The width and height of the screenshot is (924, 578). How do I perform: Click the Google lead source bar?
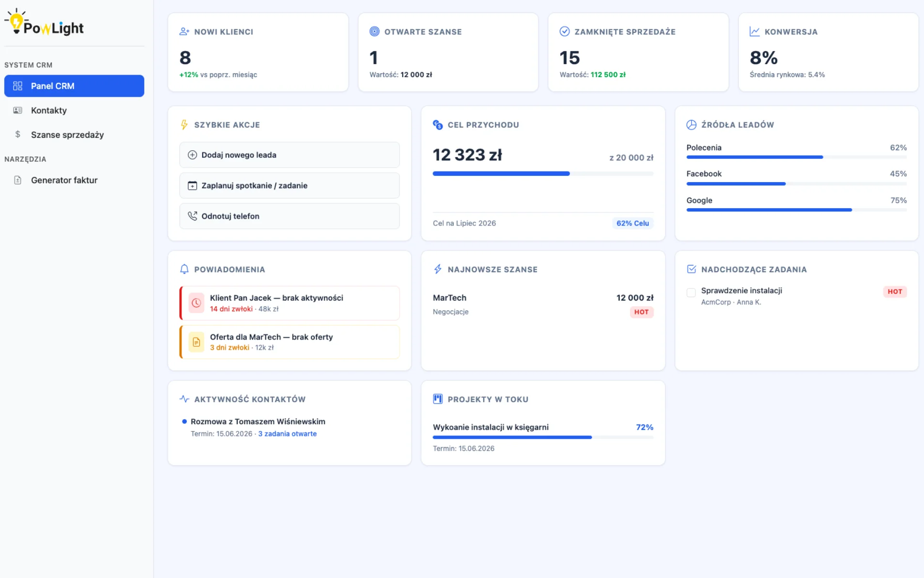(x=796, y=210)
